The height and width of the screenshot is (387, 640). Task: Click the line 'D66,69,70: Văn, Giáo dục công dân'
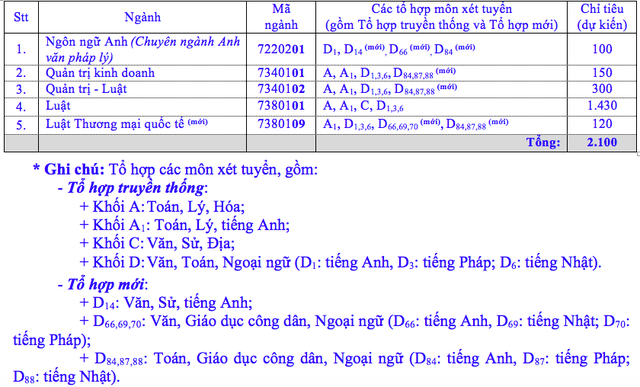click(x=322, y=330)
